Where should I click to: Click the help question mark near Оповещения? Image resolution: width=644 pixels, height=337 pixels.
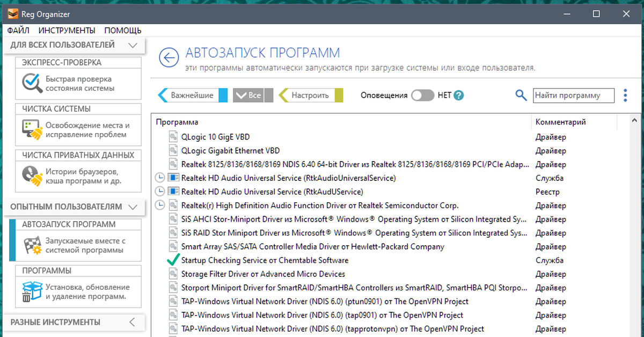coord(458,96)
